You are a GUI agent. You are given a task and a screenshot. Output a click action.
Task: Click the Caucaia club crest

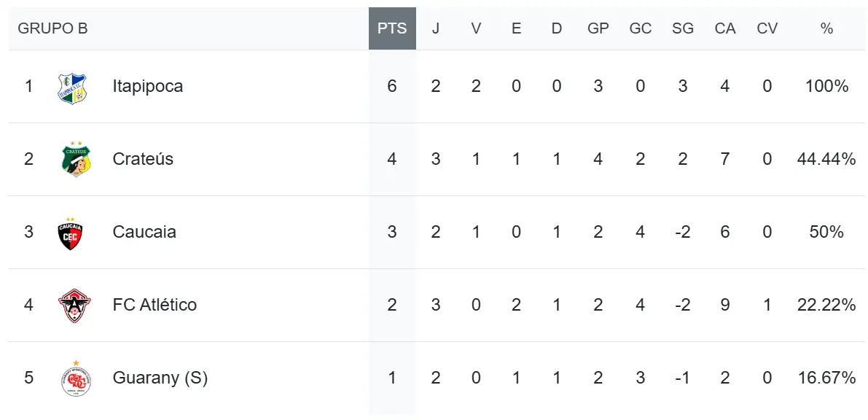[70, 233]
